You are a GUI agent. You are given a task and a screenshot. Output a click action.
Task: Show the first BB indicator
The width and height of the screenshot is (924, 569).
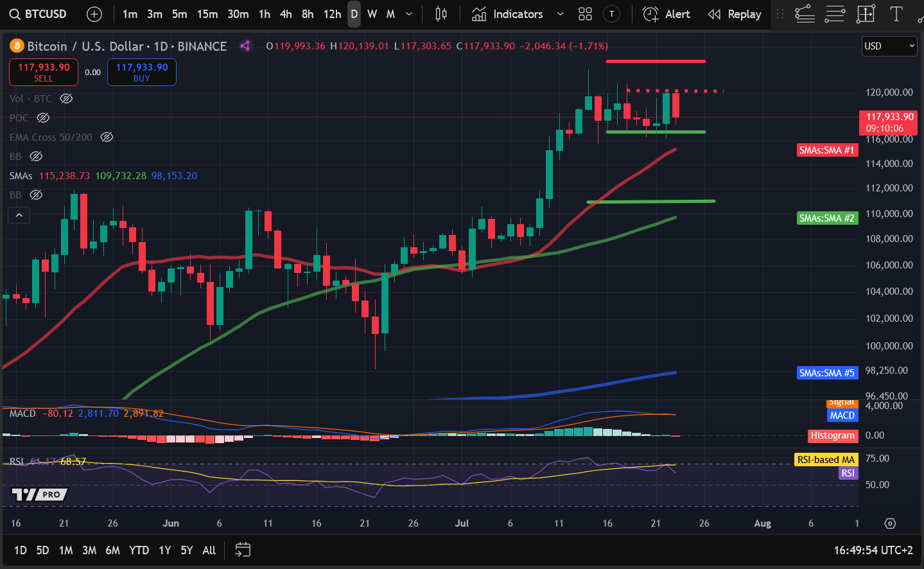[x=36, y=156]
